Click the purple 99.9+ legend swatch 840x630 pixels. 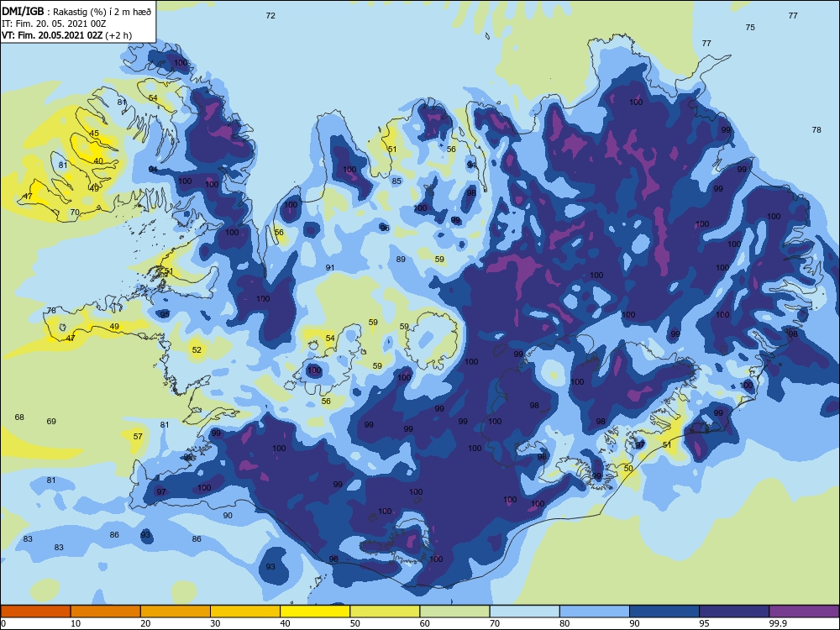coord(804,612)
